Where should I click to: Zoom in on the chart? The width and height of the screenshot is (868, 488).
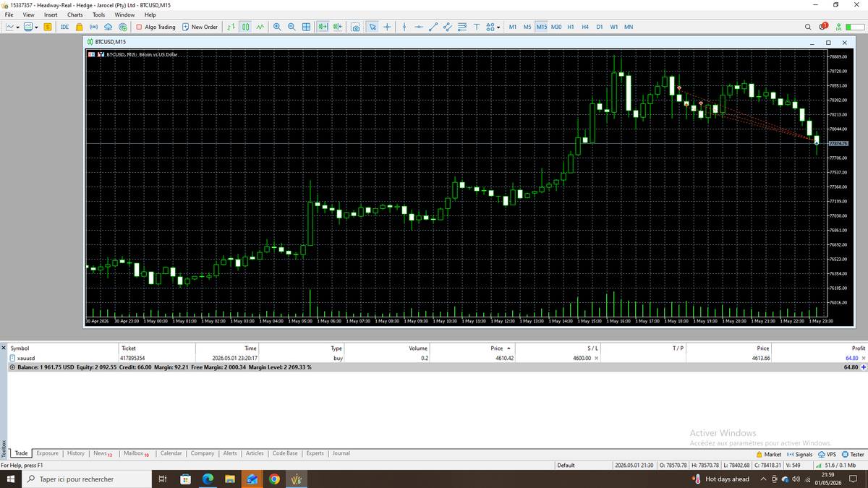pyautogui.click(x=278, y=27)
